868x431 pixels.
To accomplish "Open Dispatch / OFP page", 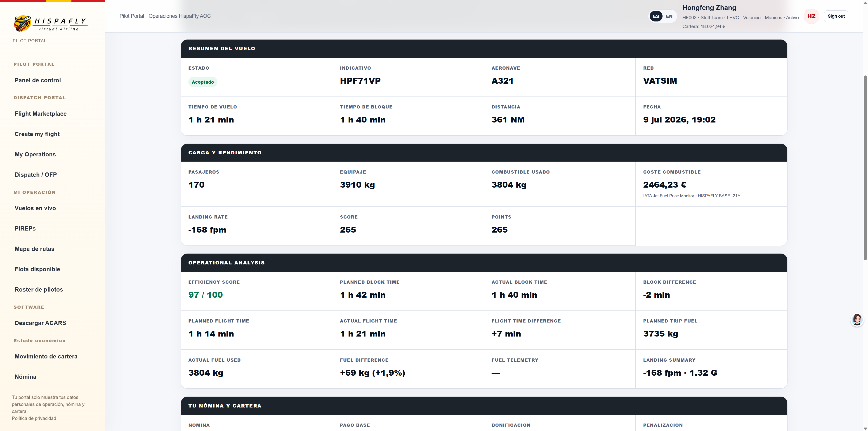I will [36, 174].
